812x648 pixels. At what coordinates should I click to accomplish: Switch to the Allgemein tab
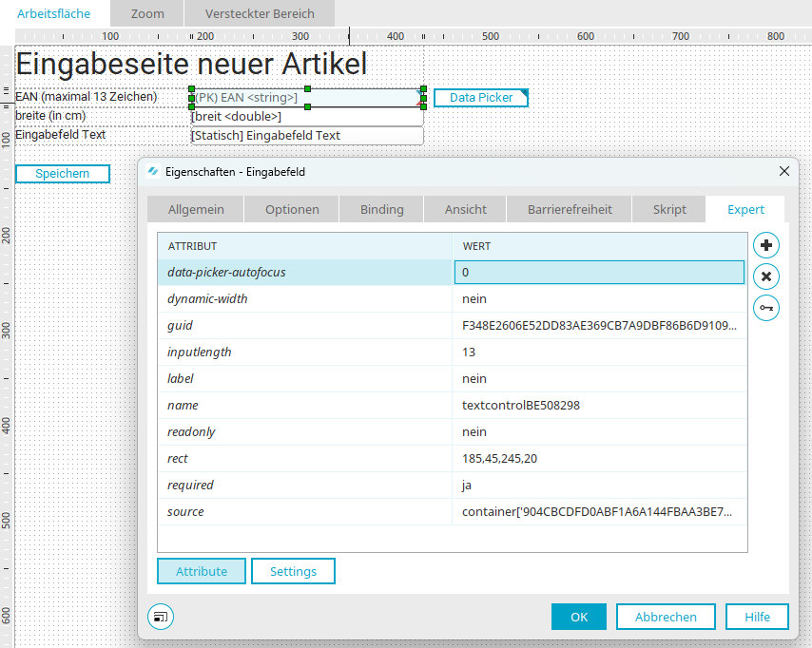click(x=196, y=210)
